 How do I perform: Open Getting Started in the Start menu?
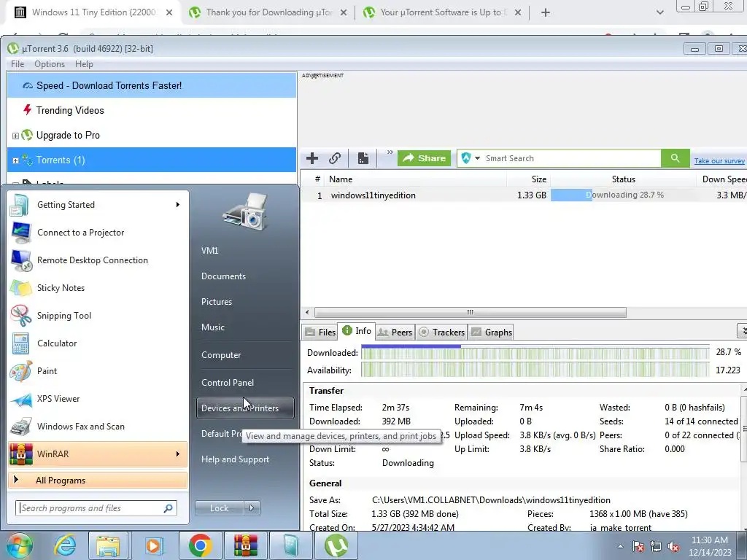98,205
